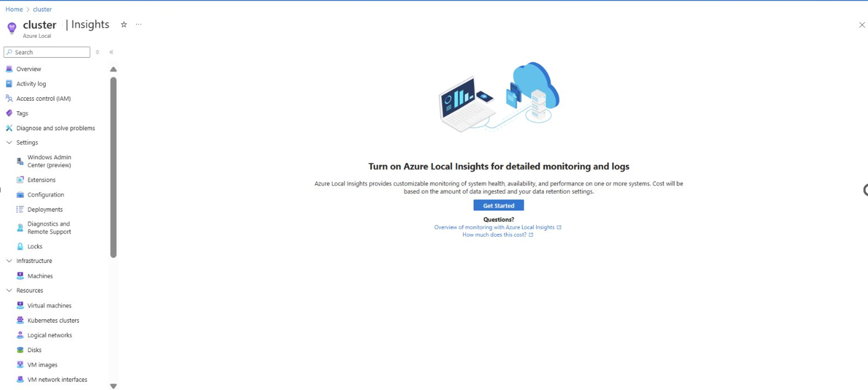The image size is (868, 390).
Task: Select Disks label under Resources
Action: (x=34, y=350)
